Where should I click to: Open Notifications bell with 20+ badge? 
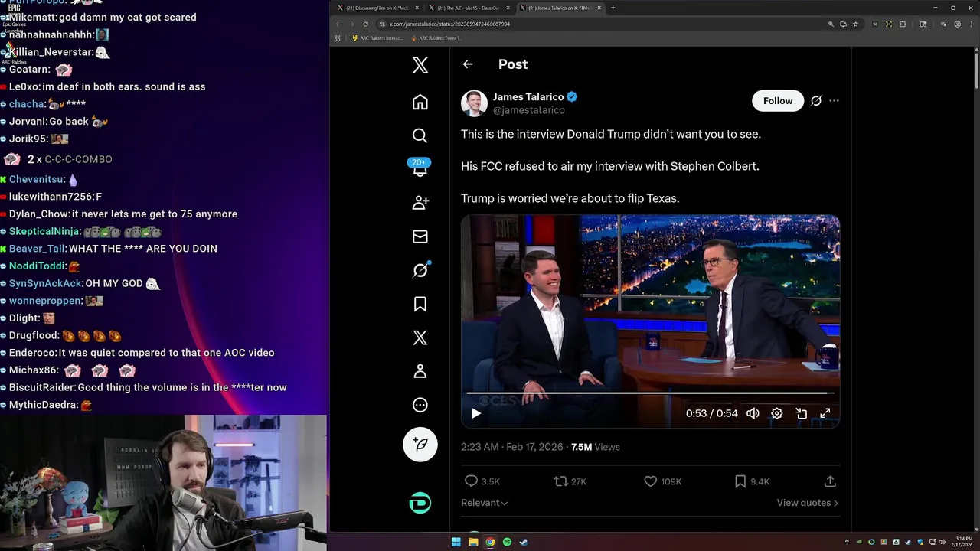(x=420, y=168)
